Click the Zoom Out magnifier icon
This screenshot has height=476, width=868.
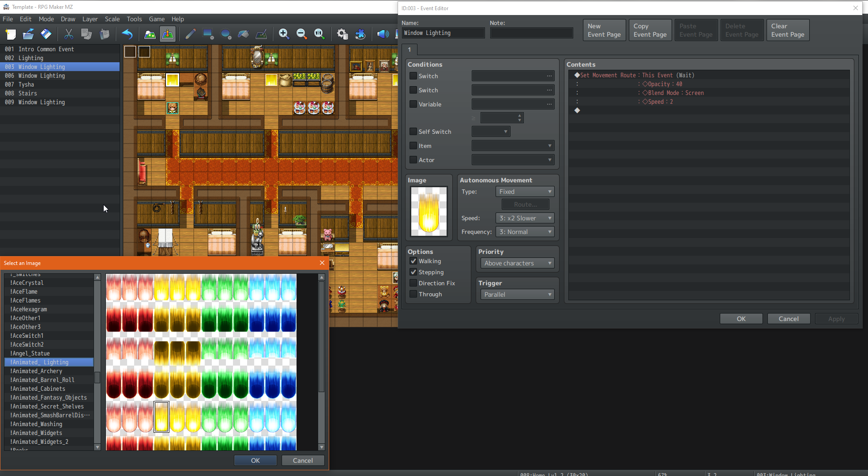tap(302, 34)
